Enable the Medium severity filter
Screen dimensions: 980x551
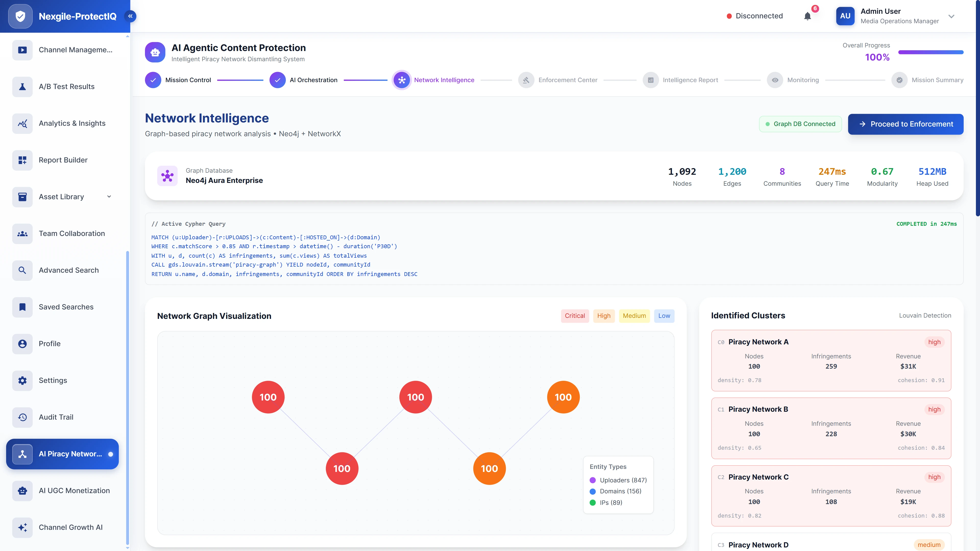coord(634,316)
